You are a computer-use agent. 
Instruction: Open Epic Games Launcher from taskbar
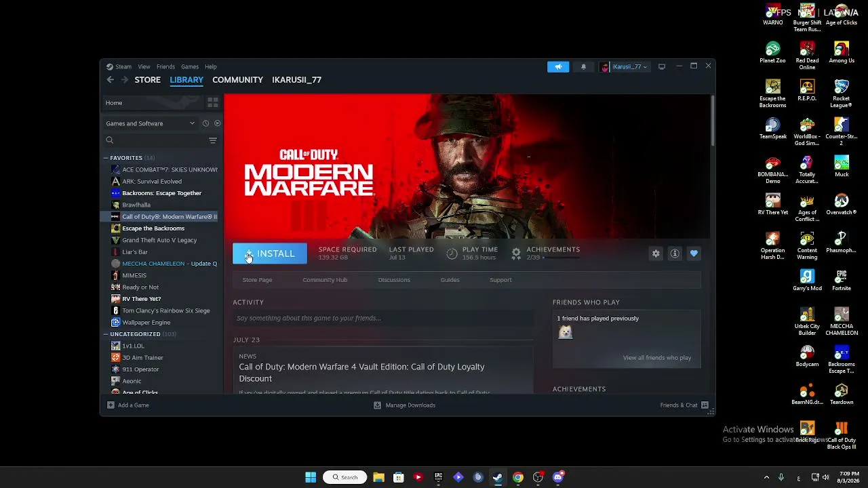pos(438,477)
